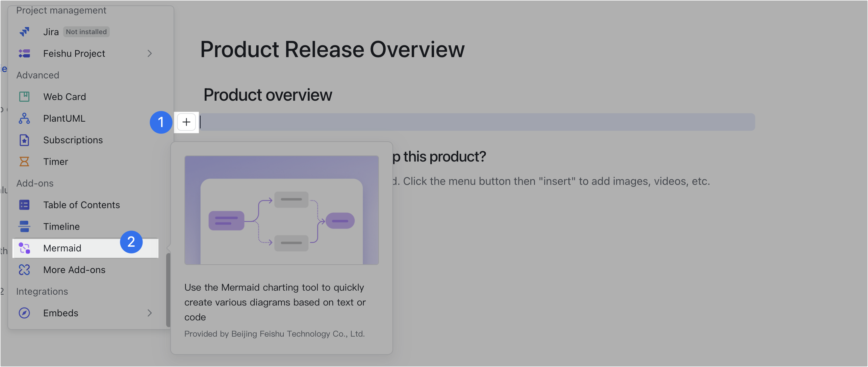Open the More Add-ons entry
This screenshot has width=868, height=367.
coord(74,270)
